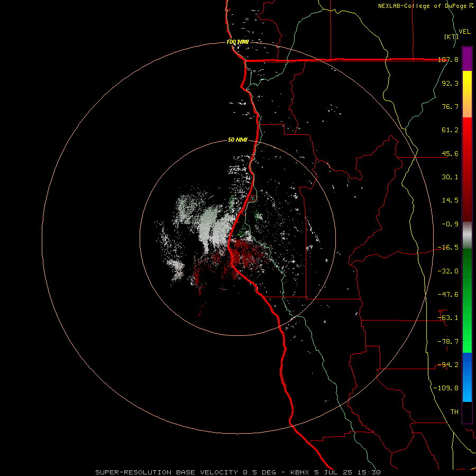Screen dimensions: 476x476
Task: Pick the red segment of the color bar
Action: pyautogui.click(x=467, y=169)
